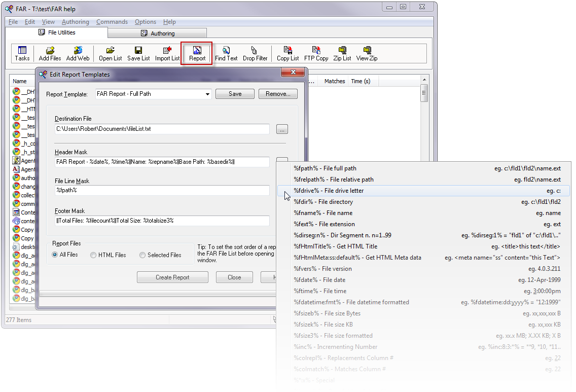Click the Add Files icon
Viewport: 576px width, 392px height.
click(x=50, y=53)
